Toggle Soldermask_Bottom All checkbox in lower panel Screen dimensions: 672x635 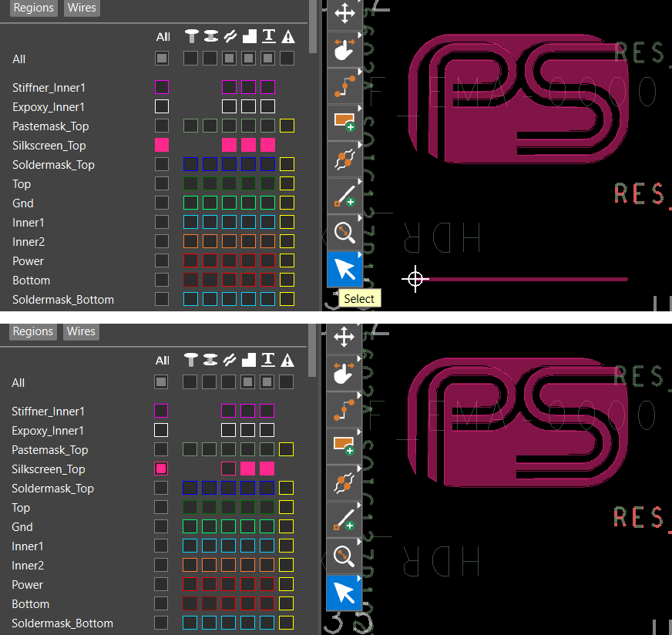[162, 623]
